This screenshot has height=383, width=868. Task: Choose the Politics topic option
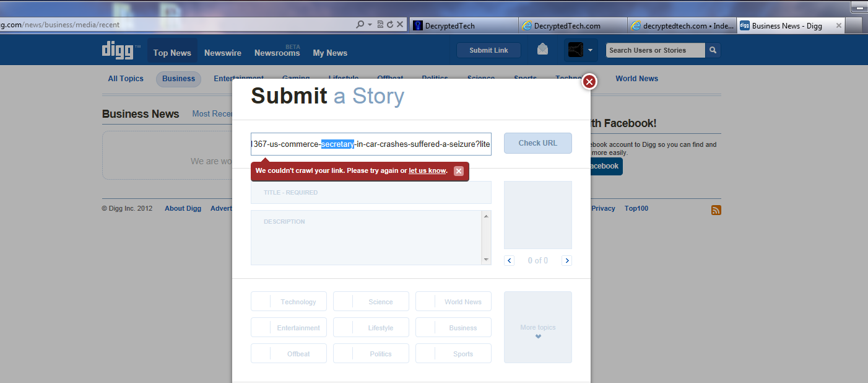click(371, 354)
